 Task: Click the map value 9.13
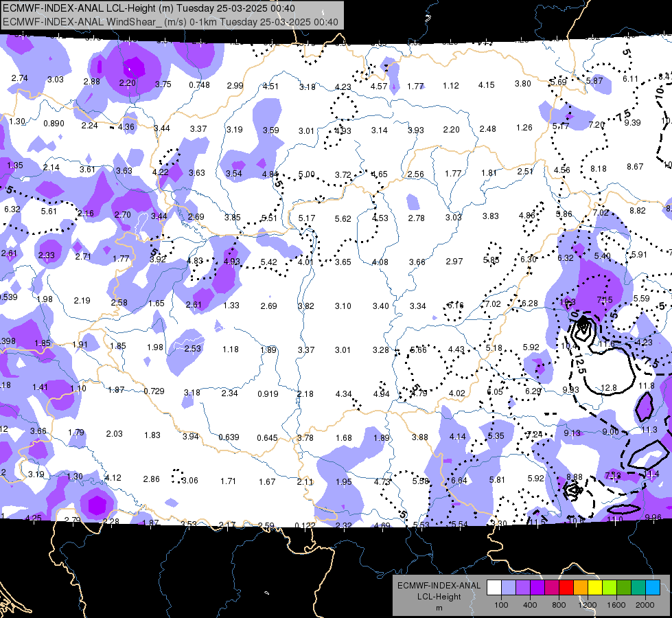point(572,433)
